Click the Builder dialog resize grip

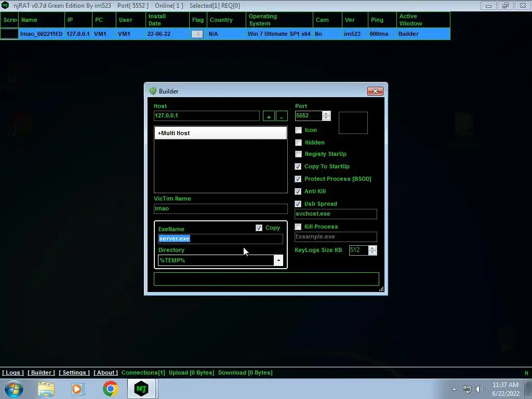pyautogui.click(x=382, y=289)
